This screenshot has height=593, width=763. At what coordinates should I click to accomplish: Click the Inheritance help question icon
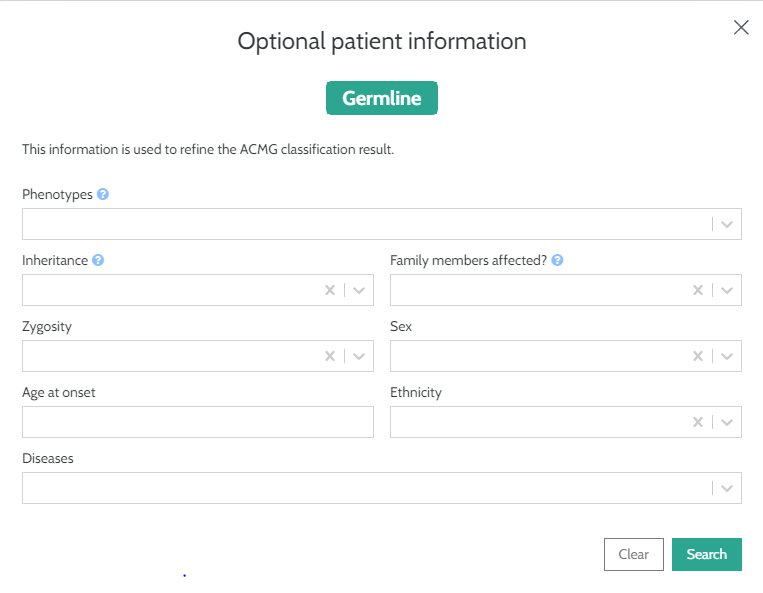click(x=98, y=260)
